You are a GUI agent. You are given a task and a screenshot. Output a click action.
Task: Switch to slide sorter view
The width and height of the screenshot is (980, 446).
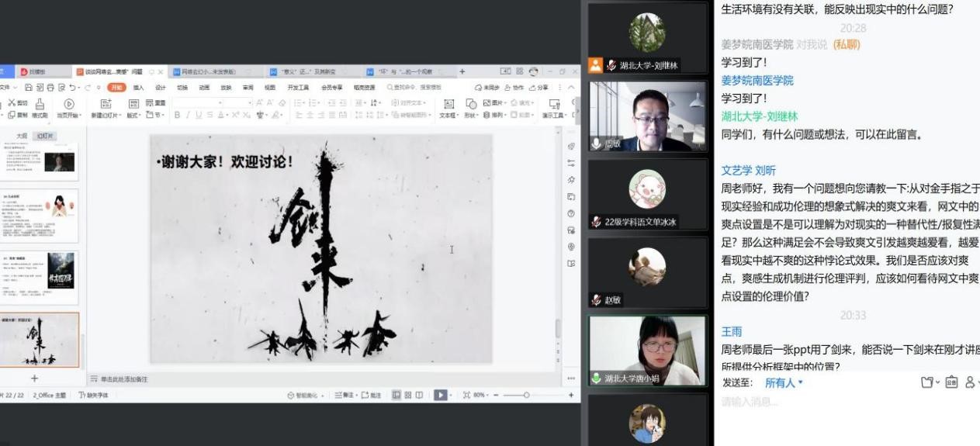click(x=407, y=395)
